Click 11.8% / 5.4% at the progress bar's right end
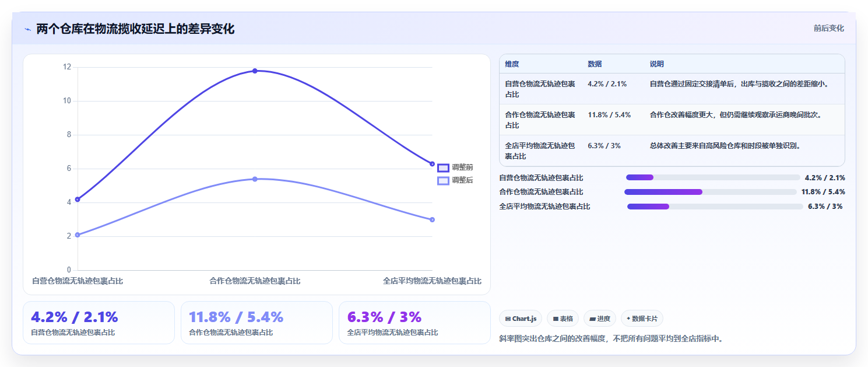The width and height of the screenshot is (868, 367). 823,192
